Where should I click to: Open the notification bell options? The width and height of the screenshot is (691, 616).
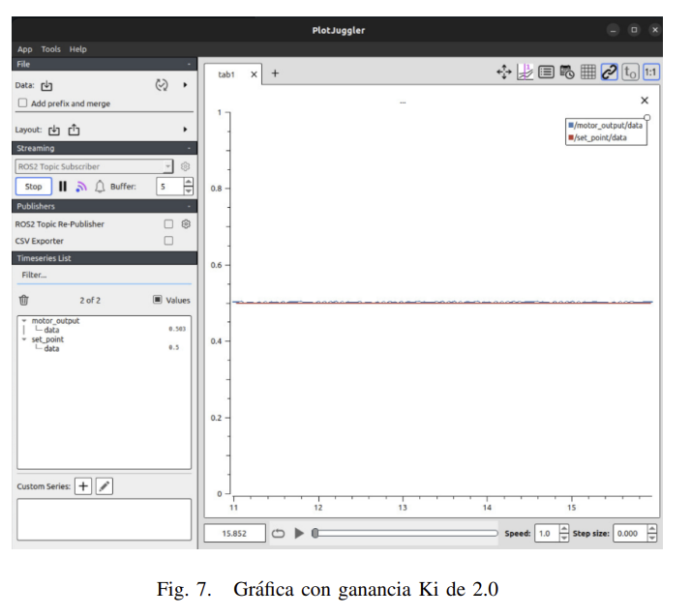point(100,187)
